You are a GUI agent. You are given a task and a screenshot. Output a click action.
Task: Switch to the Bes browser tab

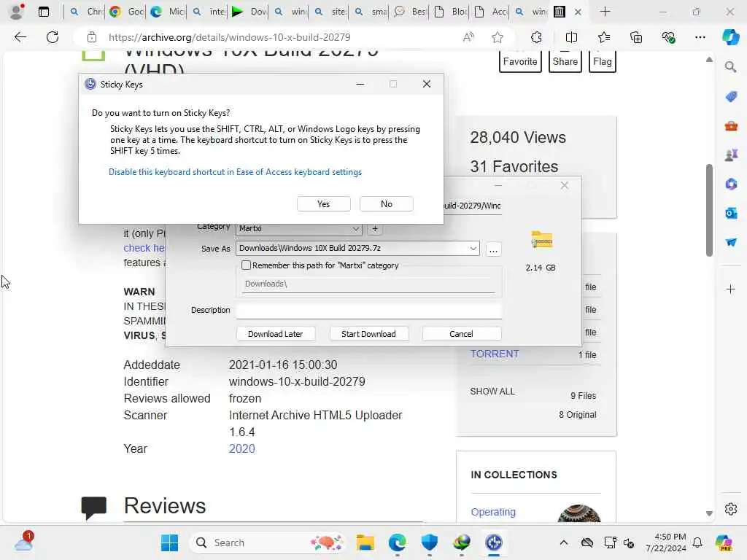(x=410, y=12)
